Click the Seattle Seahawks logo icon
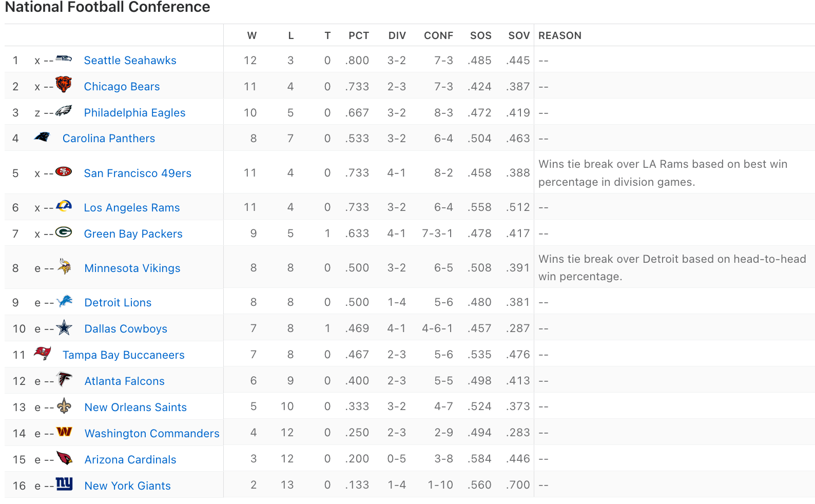The height and width of the screenshot is (504, 815). pos(64,59)
